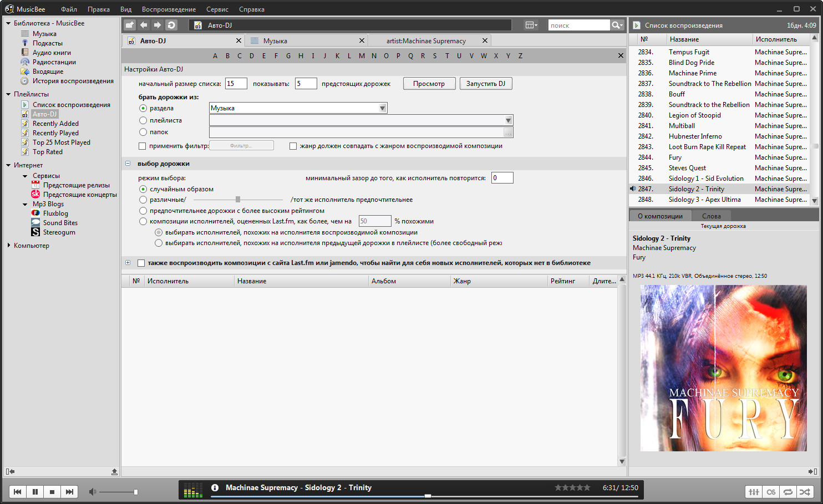Expand the Компьютер tree node
823x504 pixels.
coord(8,245)
